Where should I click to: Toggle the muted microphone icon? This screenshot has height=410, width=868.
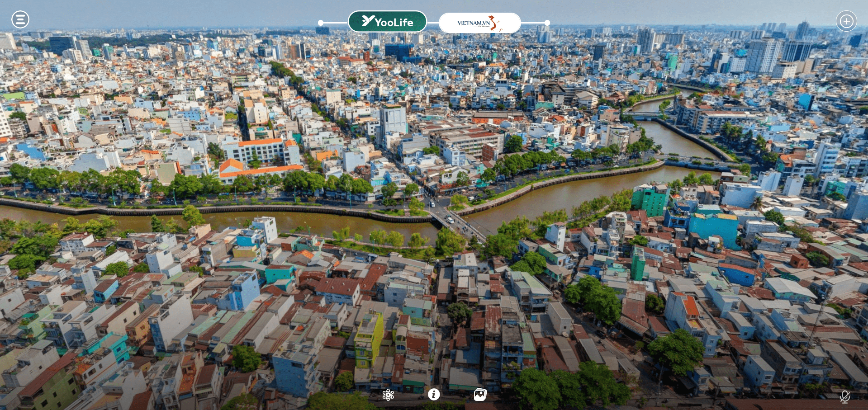(x=844, y=397)
